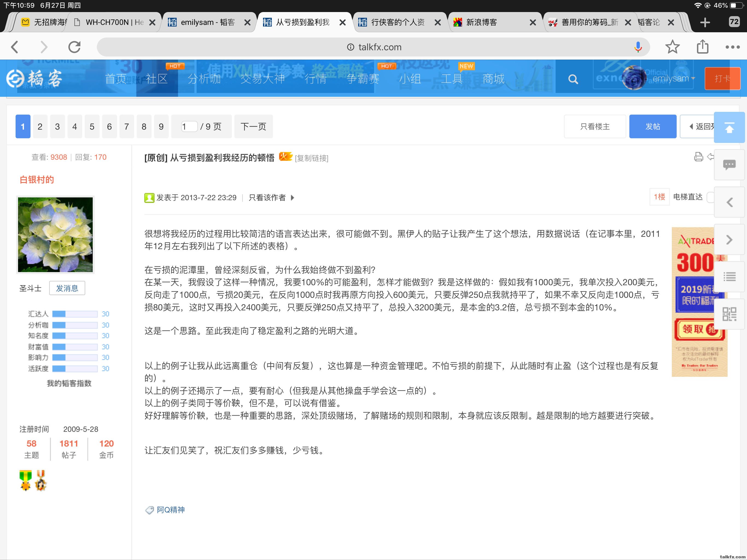Open the share sheet icon

coord(702,46)
